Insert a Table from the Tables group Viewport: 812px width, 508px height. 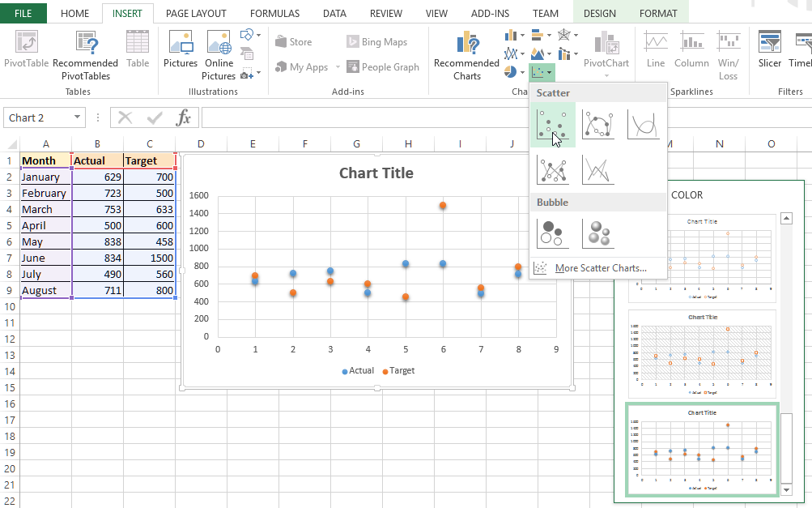(138, 53)
